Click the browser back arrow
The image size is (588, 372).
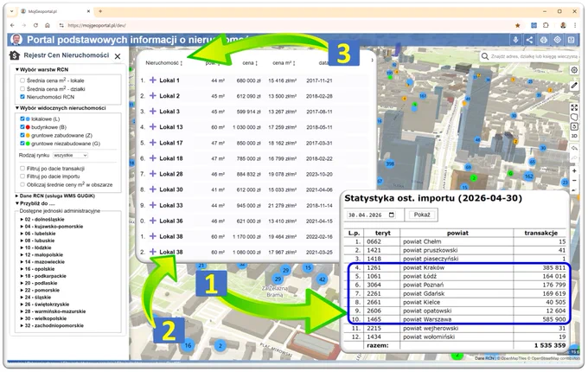(x=12, y=25)
